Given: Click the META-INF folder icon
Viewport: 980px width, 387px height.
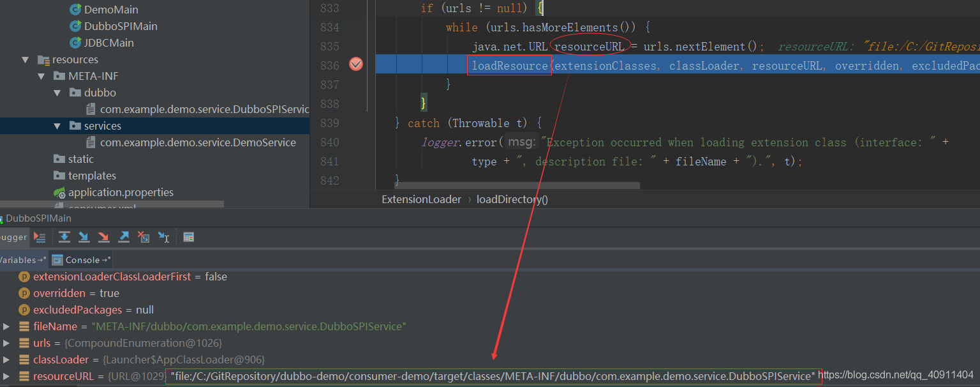Looking at the screenshot, I should tap(59, 76).
